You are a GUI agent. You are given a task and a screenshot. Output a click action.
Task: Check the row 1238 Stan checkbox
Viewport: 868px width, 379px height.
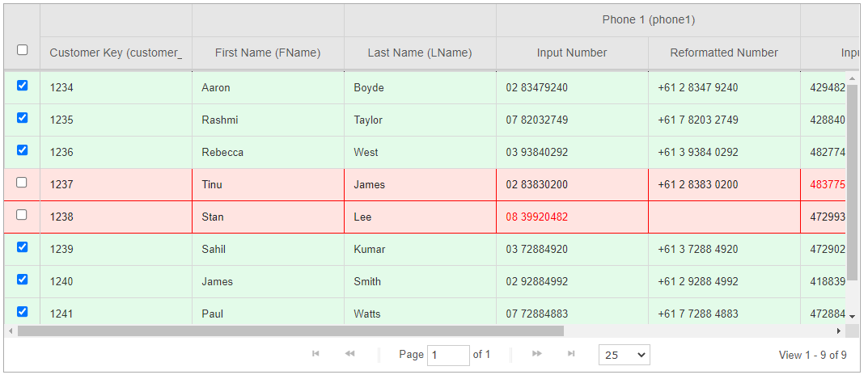22,215
